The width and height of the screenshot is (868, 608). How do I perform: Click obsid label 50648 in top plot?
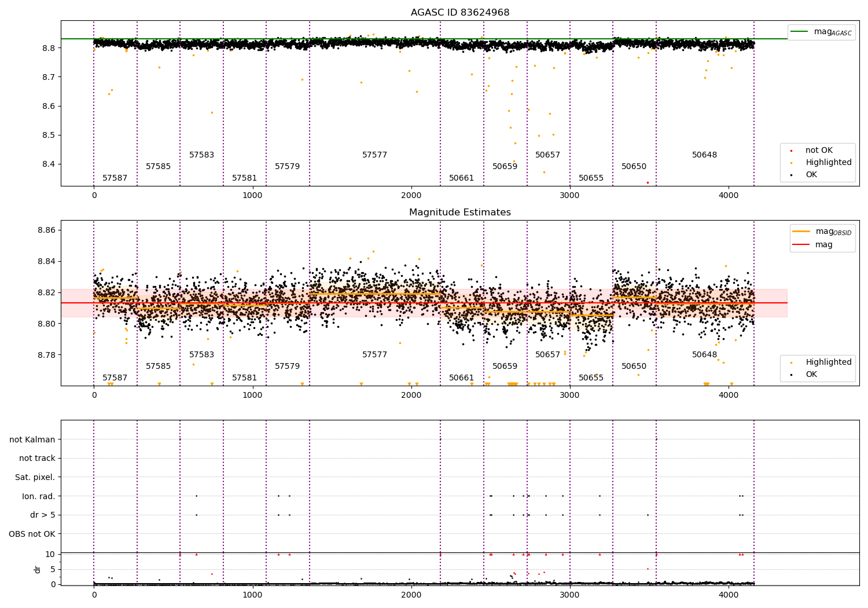point(704,155)
